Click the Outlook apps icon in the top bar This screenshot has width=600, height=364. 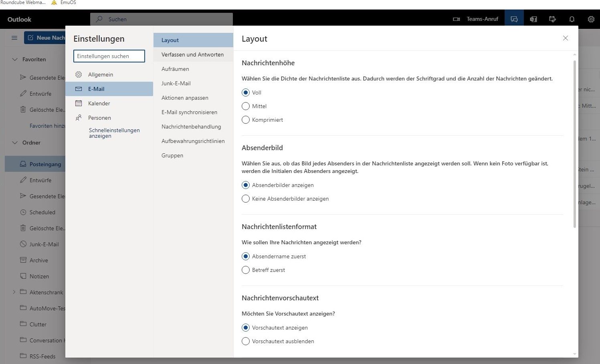click(x=533, y=19)
